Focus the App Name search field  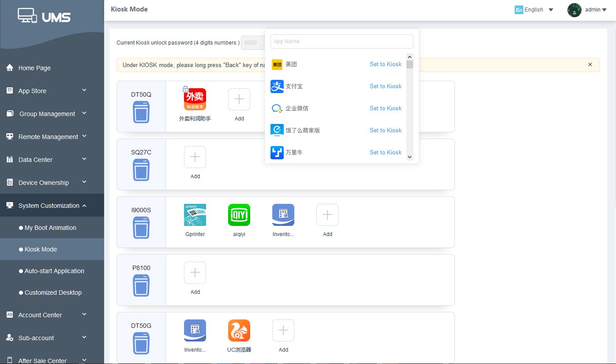coord(342,41)
